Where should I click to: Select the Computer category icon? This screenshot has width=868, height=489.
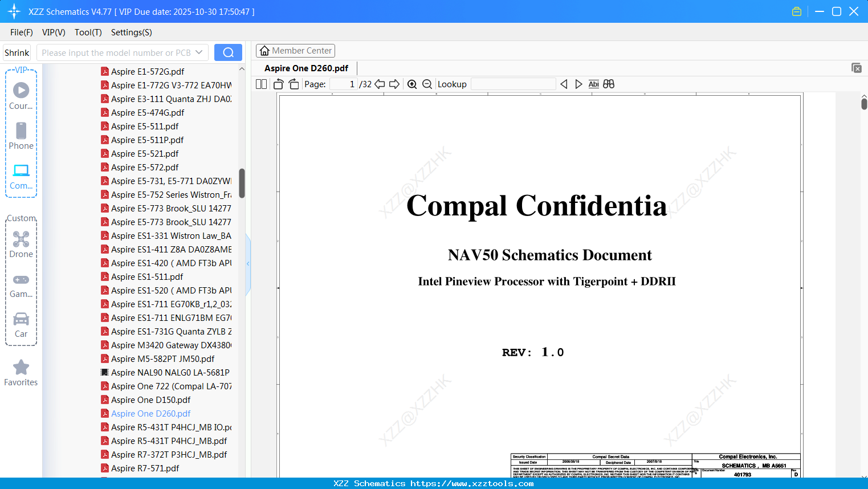coord(21,170)
